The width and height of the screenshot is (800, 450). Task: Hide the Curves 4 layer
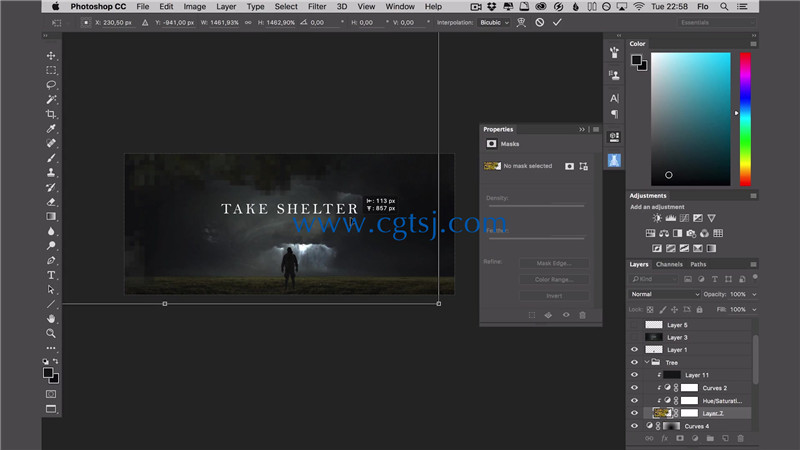634,426
